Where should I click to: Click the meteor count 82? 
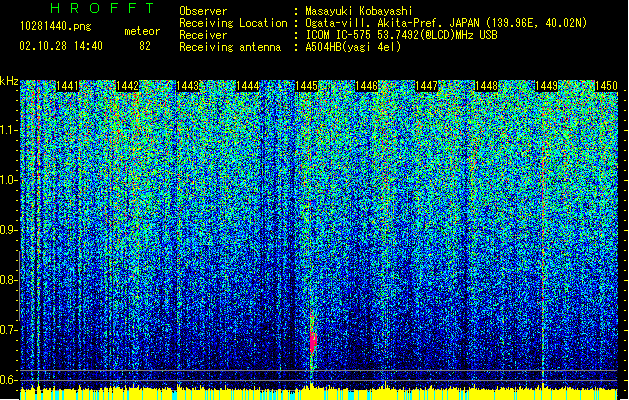coord(145,46)
